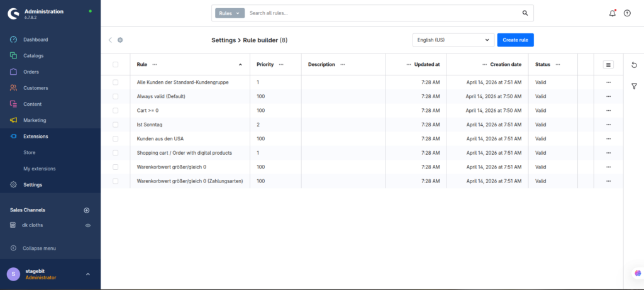The width and height of the screenshot is (644, 290).
Task: Open the Customers section
Action: tap(36, 88)
